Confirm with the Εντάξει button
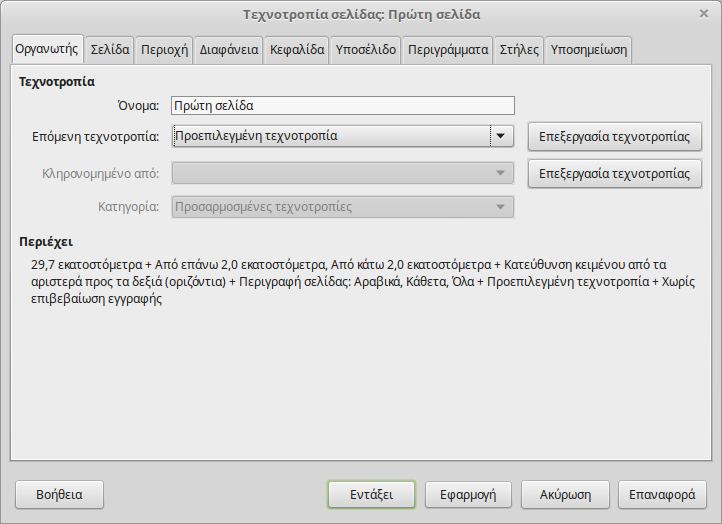Image resolution: width=722 pixels, height=524 pixels. click(x=370, y=494)
